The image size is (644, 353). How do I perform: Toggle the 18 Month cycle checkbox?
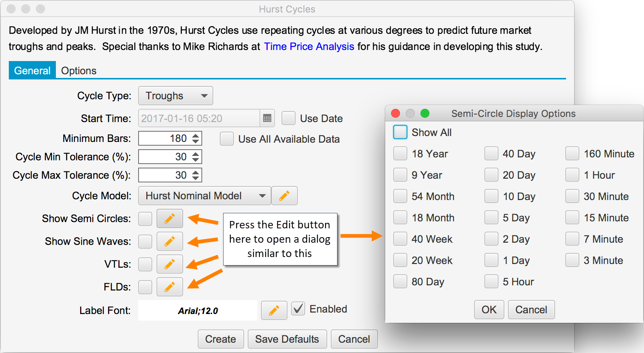coord(400,218)
